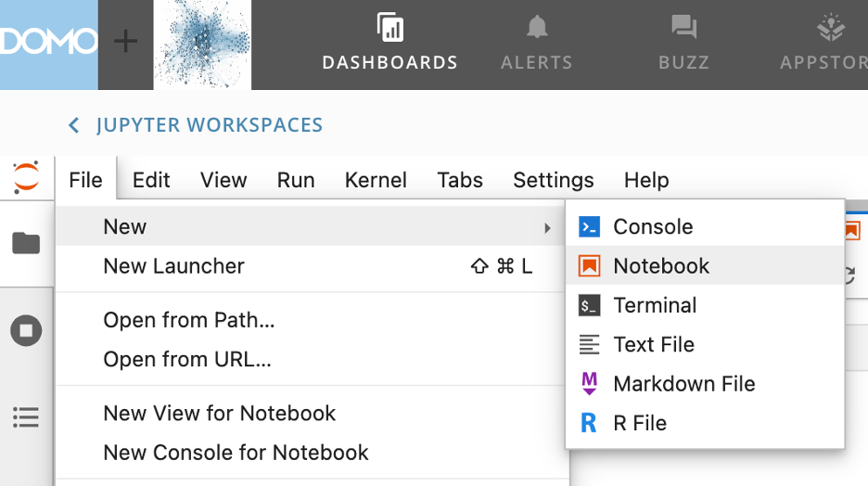This screenshot has width=868, height=486.
Task: Click the Jupyter logo icon
Action: pos(26,178)
